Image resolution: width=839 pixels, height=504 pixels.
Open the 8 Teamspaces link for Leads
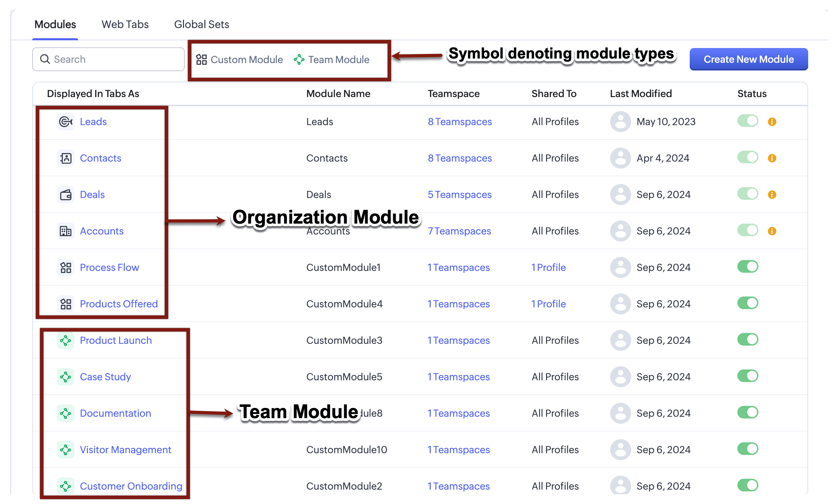coord(459,122)
